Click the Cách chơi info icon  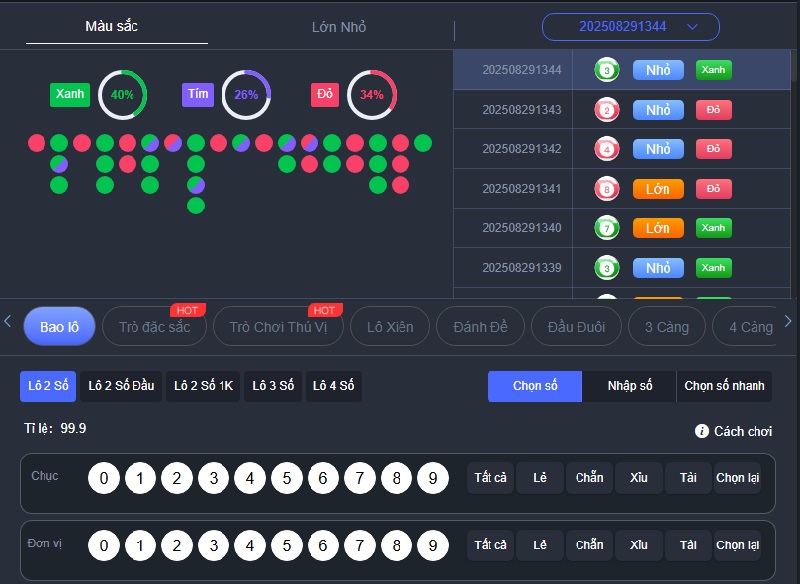click(702, 431)
